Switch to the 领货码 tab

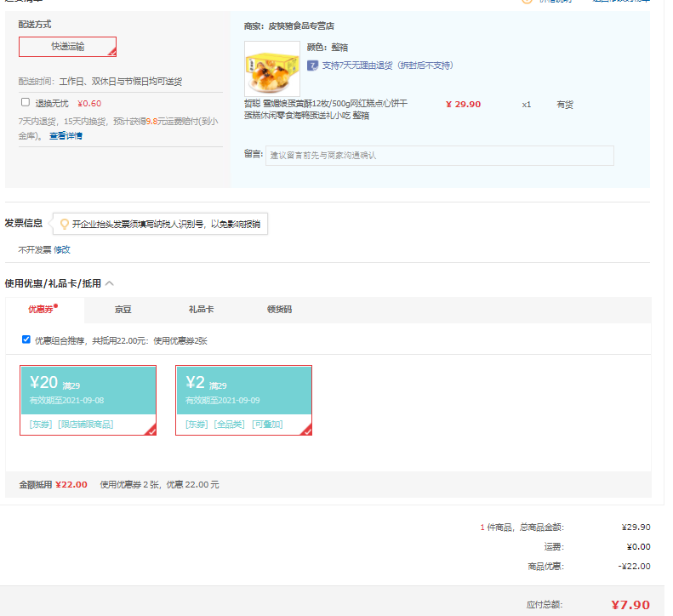pos(279,310)
